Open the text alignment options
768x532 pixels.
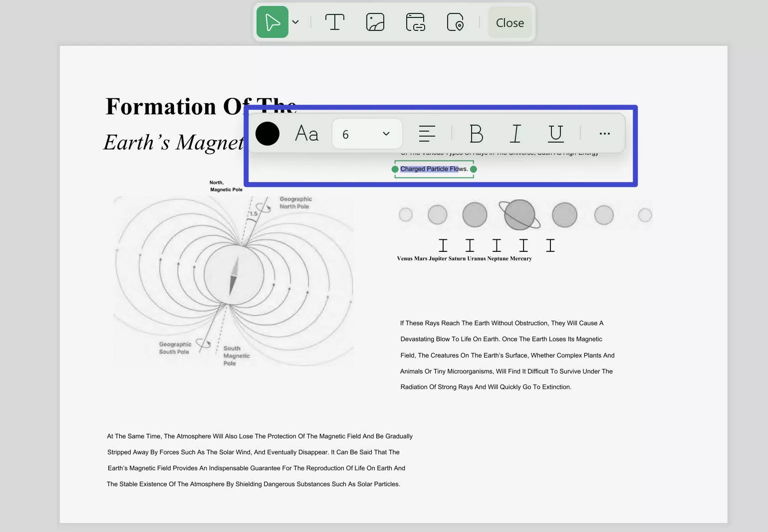click(x=427, y=133)
